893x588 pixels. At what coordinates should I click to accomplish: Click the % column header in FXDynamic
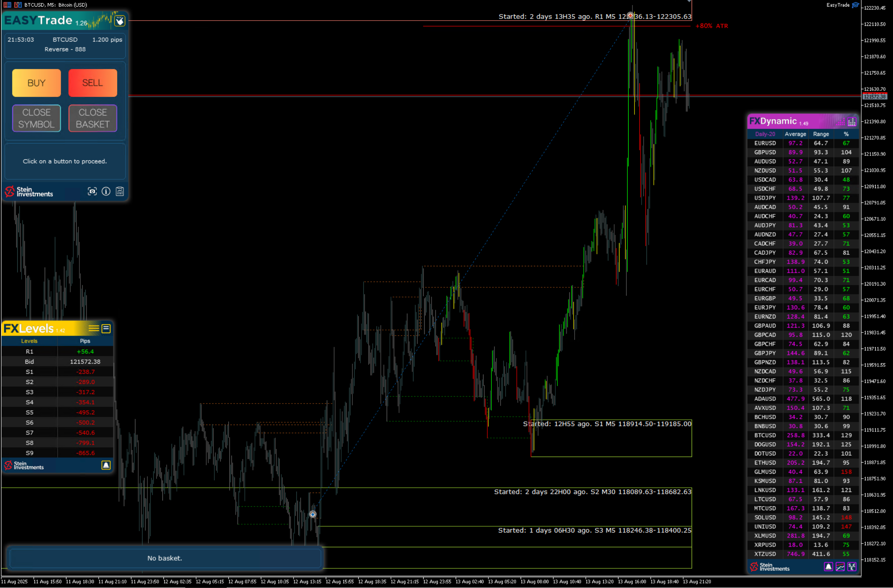pyautogui.click(x=846, y=134)
